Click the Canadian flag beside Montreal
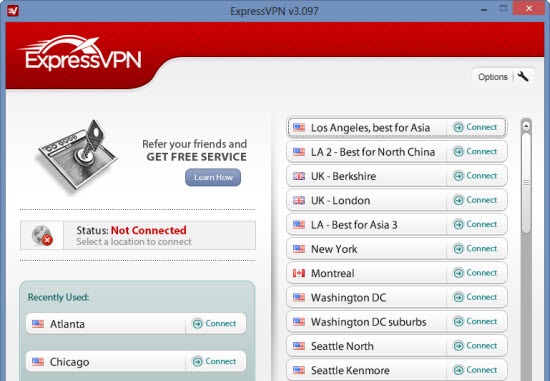Screen dimensions: 550x381 click(x=299, y=273)
